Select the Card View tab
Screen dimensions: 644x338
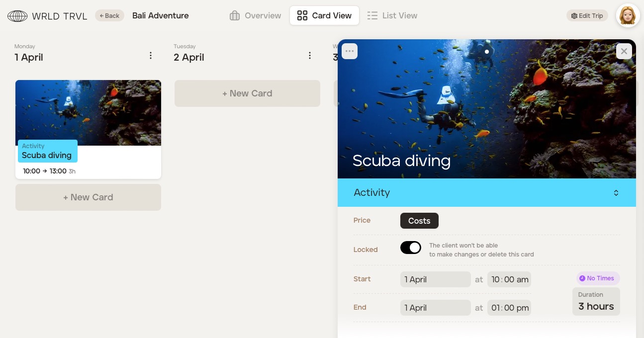coord(324,16)
